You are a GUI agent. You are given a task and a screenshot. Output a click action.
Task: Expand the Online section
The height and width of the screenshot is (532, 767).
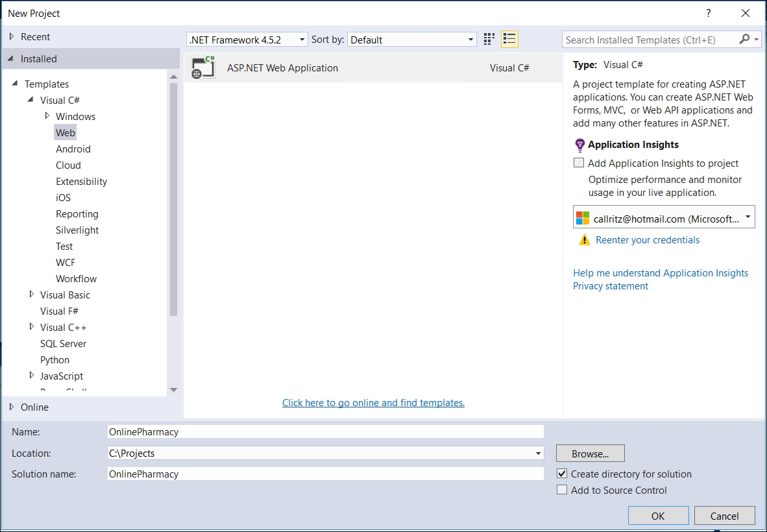click(12, 407)
